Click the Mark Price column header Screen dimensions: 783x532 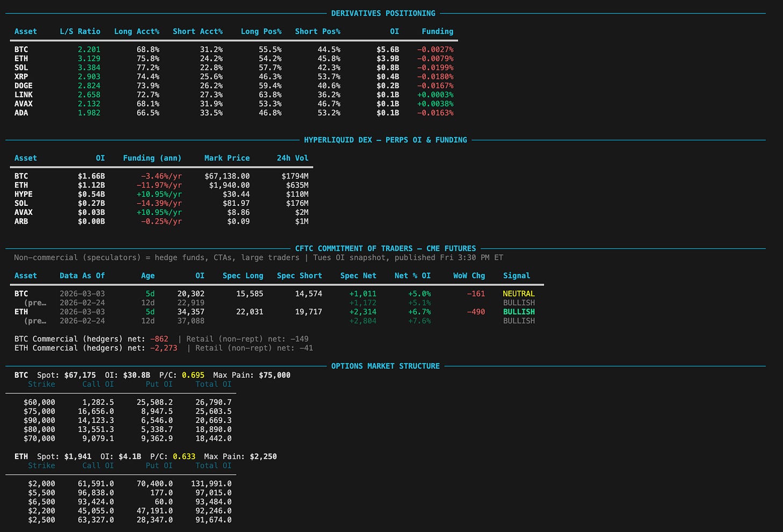[227, 158]
